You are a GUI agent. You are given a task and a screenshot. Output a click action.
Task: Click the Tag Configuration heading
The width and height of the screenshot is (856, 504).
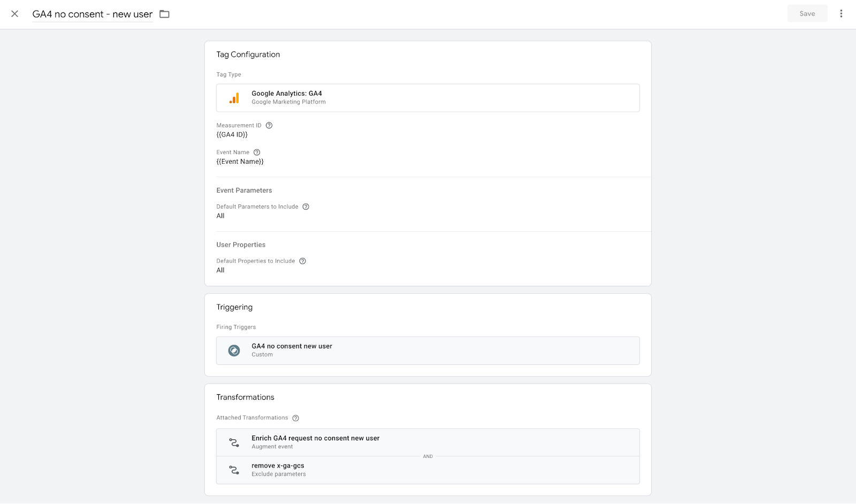pos(248,55)
